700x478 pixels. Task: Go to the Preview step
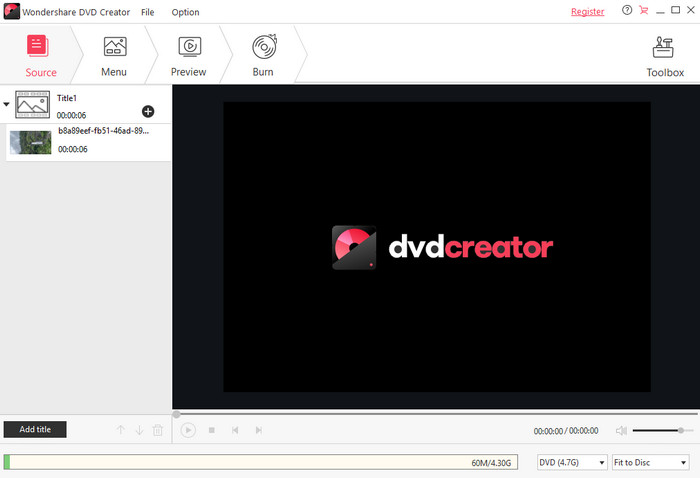(x=189, y=55)
